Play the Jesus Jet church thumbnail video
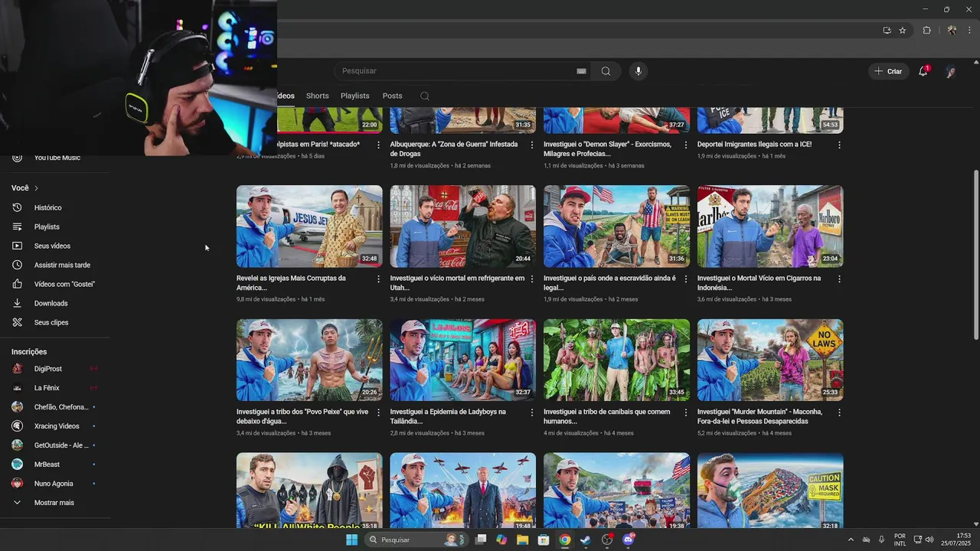The height and width of the screenshot is (551, 980). [309, 226]
